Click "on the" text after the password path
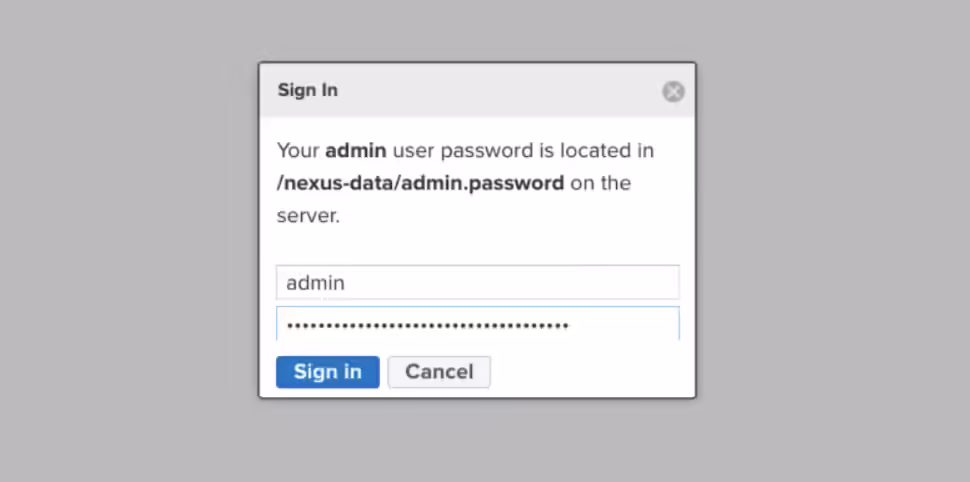Screen dimensions: 970x482 (601, 183)
